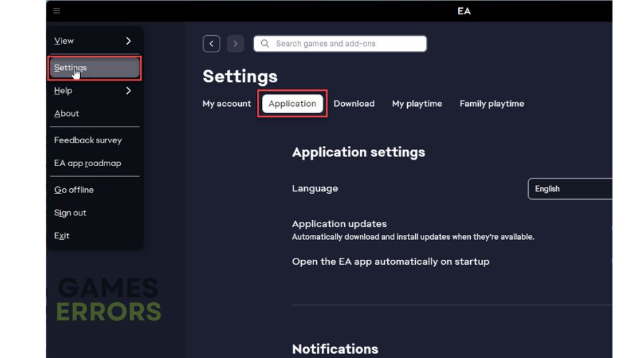Click the forward navigation arrow button

[235, 44]
